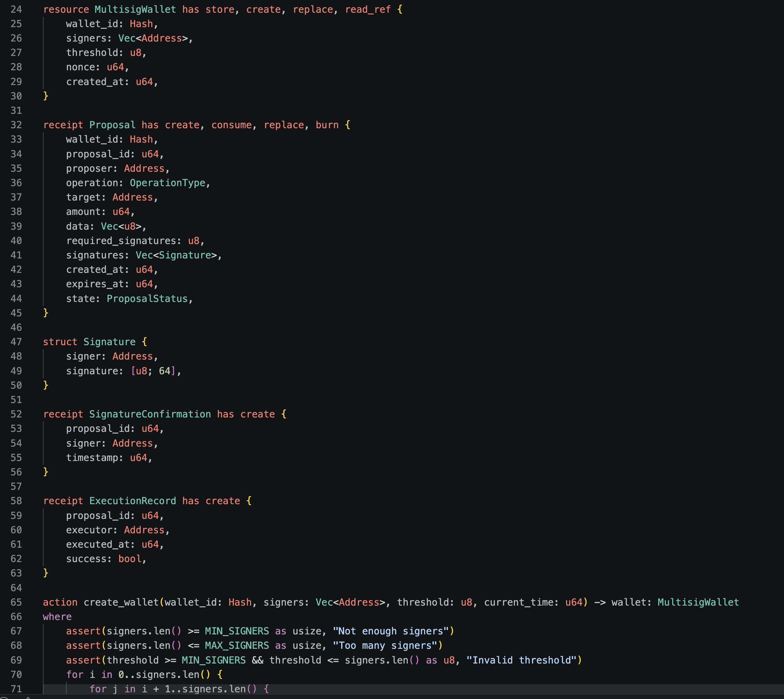The width and height of the screenshot is (784, 699).
Task: Click the Hash type on line 25
Action: pos(141,24)
